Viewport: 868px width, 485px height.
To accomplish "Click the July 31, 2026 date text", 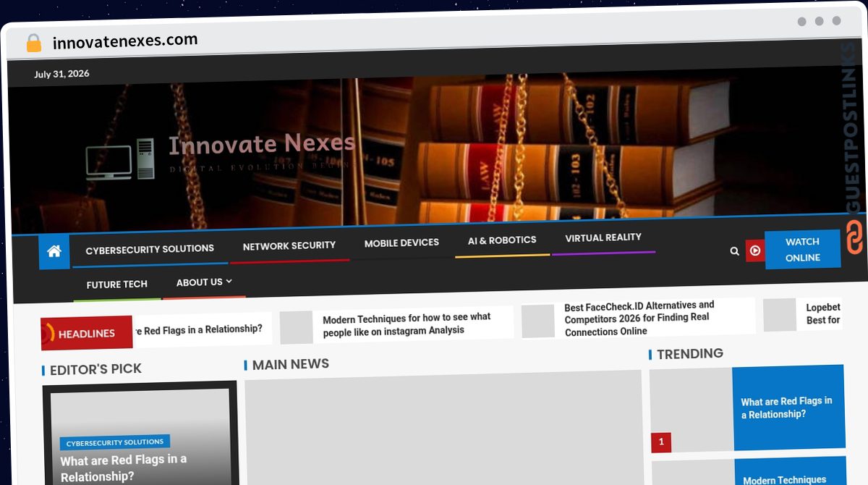I will coord(61,74).
